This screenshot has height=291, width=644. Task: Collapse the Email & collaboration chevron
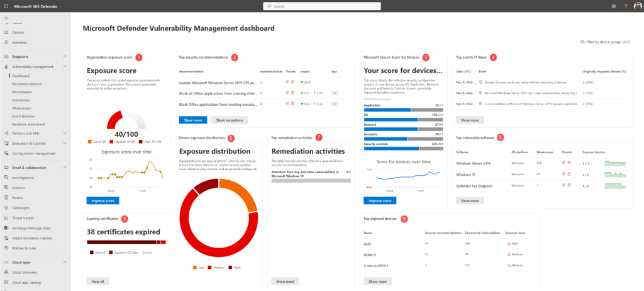pos(65,168)
